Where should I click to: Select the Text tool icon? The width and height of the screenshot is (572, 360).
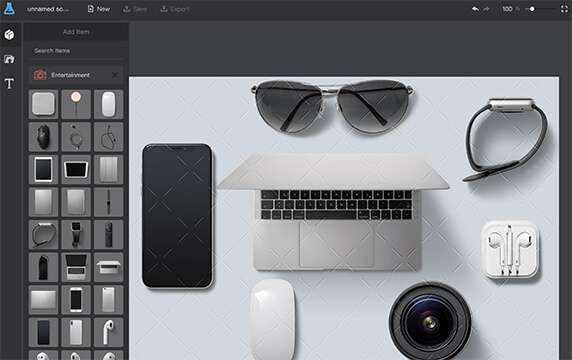pyautogui.click(x=9, y=84)
